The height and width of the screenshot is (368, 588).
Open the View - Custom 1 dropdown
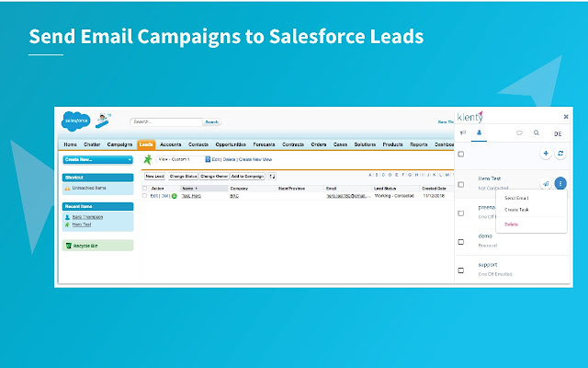tap(184, 159)
